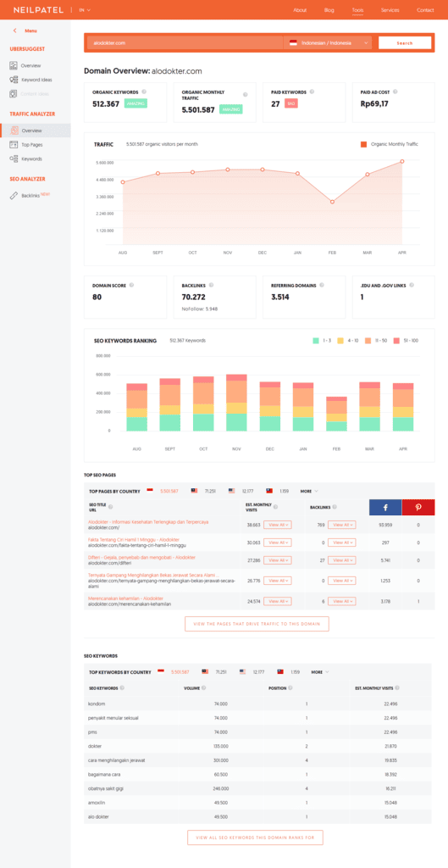Image resolution: width=448 pixels, height=868 pixels.
Task: Click the keyword row 'cara menghilangkan jerawat'
Action: (259, 760)
